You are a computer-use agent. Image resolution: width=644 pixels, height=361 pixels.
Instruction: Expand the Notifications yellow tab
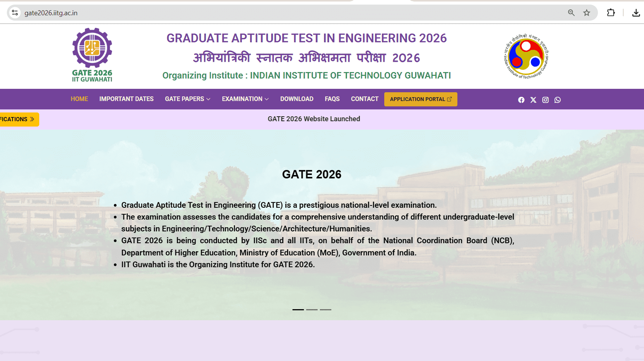click(x=19, y=119)
